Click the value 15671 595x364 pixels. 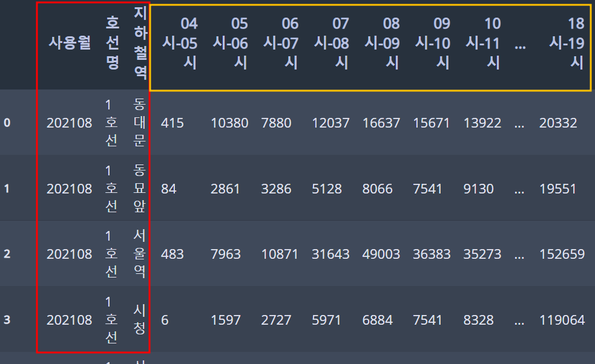[x=432, y=123]
